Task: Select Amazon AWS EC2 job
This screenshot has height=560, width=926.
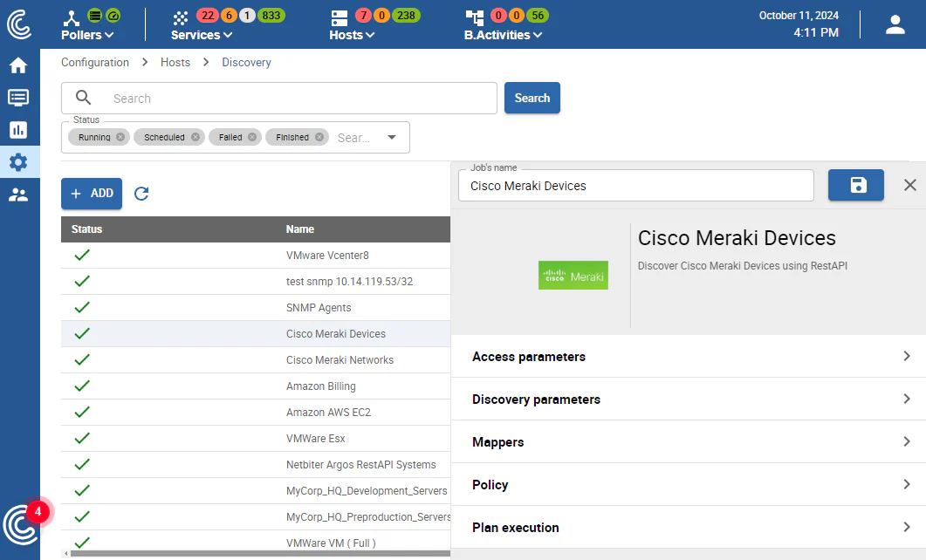Action: click(256, 412)
